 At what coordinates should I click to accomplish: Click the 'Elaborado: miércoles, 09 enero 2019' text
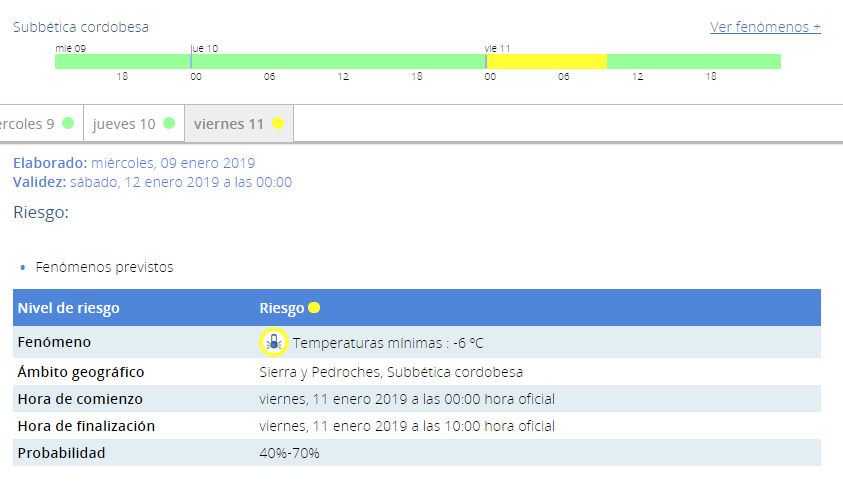click(134, 163)
